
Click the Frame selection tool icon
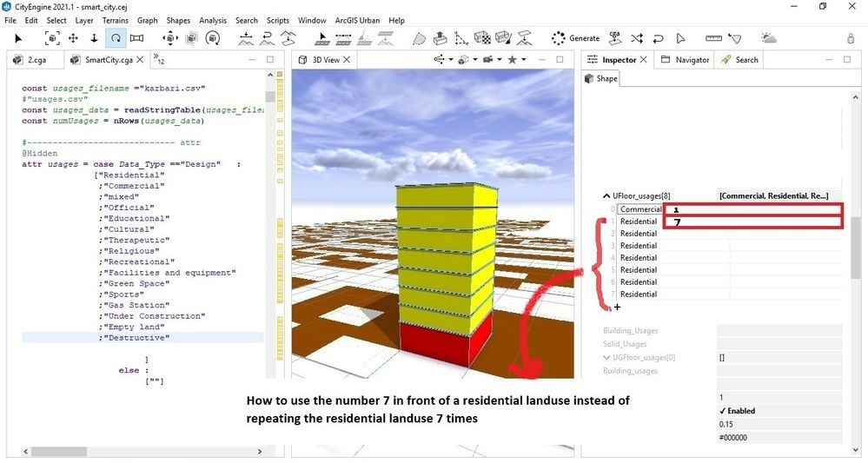pos(52,38)
